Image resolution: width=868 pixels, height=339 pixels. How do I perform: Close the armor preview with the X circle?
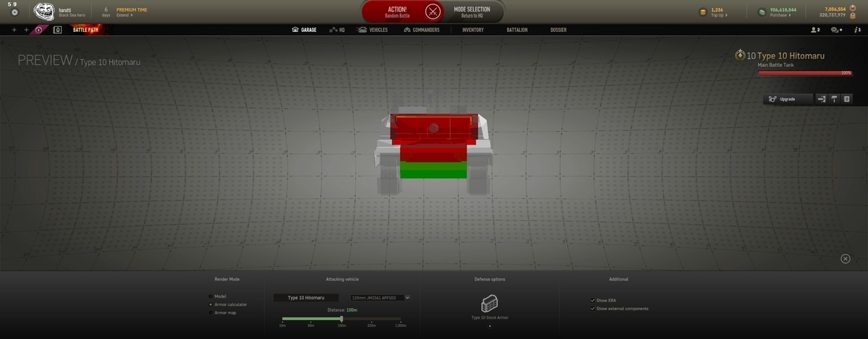point(846,259)
